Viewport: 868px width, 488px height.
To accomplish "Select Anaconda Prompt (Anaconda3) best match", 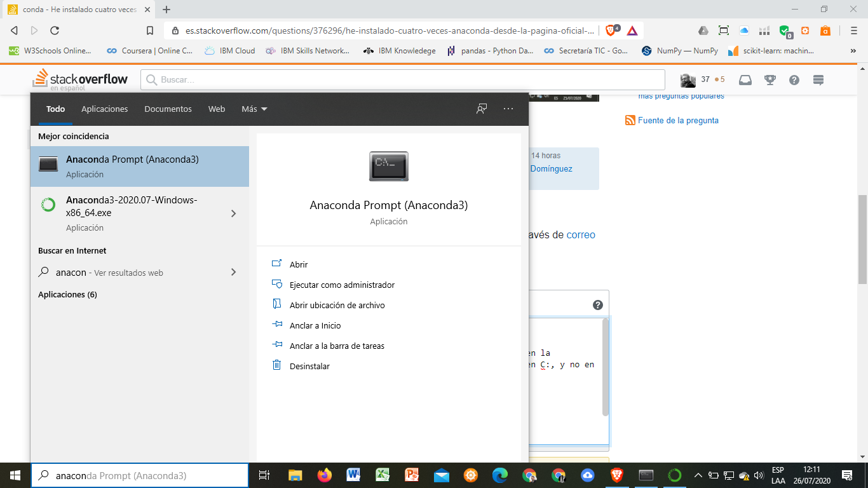I will tap(140, 166).
